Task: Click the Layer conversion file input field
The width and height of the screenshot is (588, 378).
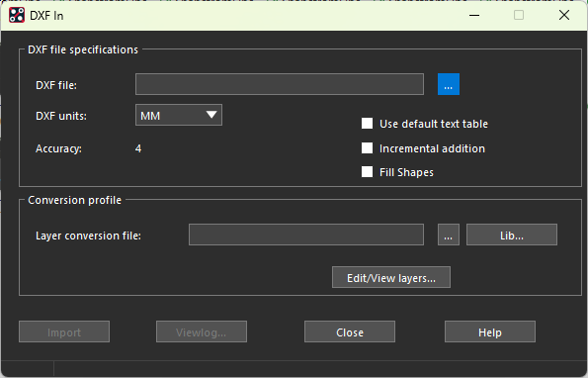Action: (x=306, y=235)
